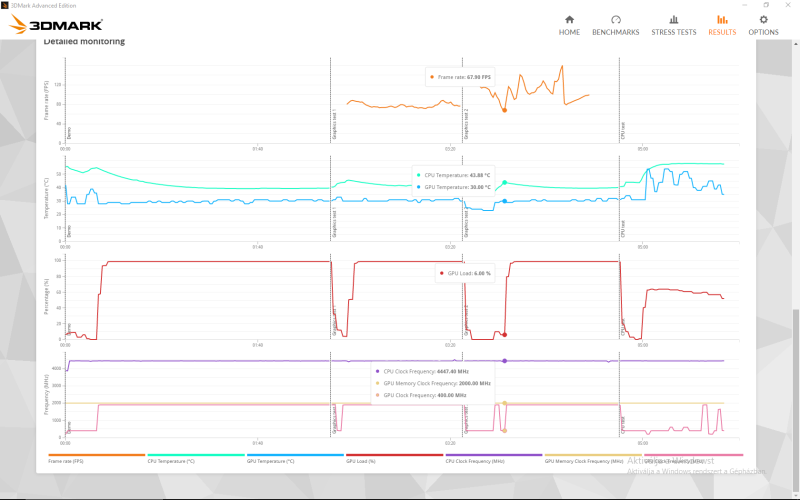Click the yellow GPU memory clock data point
Image resolution: width=800 pixels, height=500 pixels.
[x=504, y=403]
